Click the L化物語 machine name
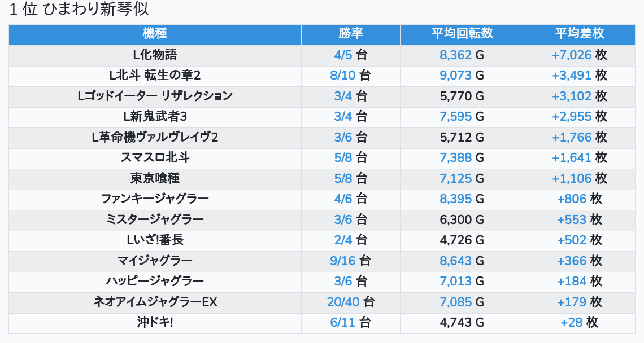The width and height of the screenshot is (644, 343). tap(155, 55)
